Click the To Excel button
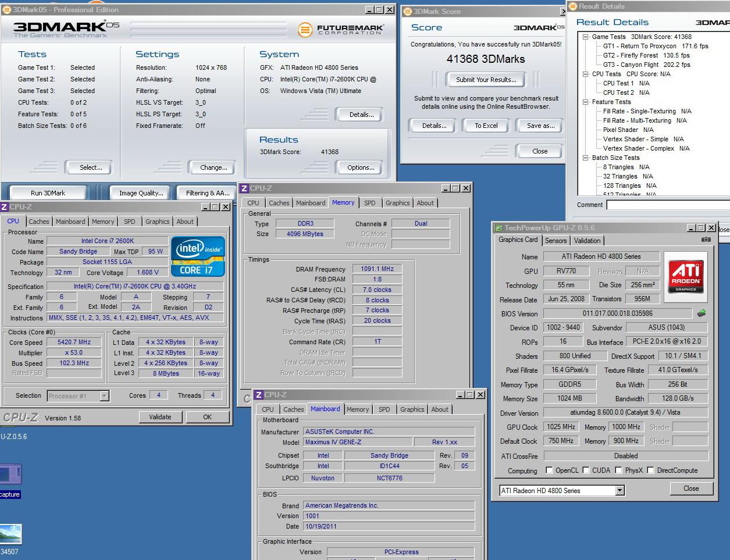Screen dimensions: 730x560 (486, 126)
